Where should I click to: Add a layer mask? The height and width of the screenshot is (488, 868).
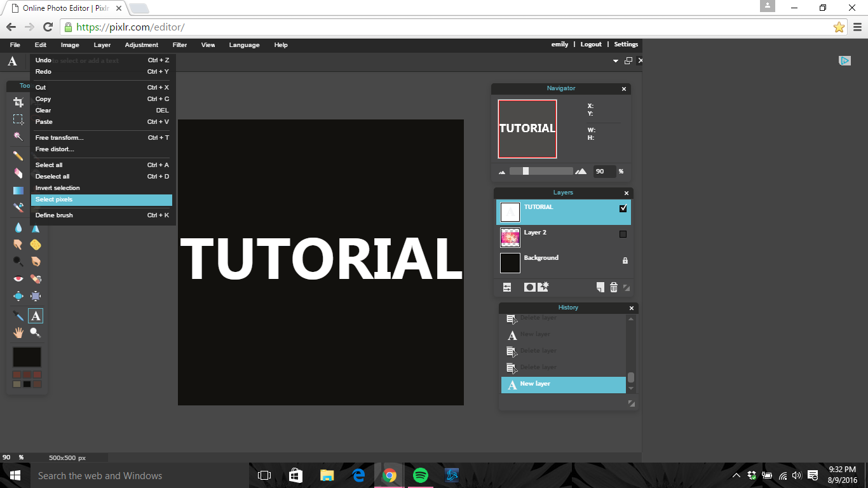(529, 287)
